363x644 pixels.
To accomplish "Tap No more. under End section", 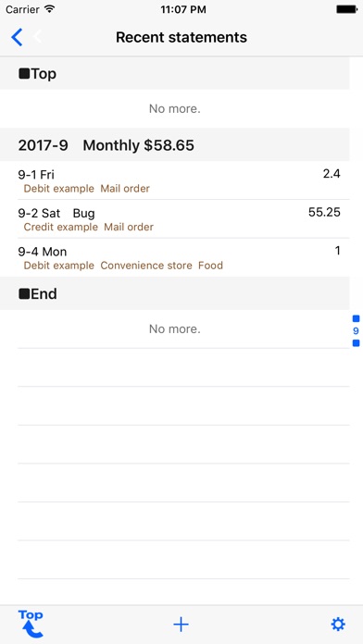I will point(175,329).
